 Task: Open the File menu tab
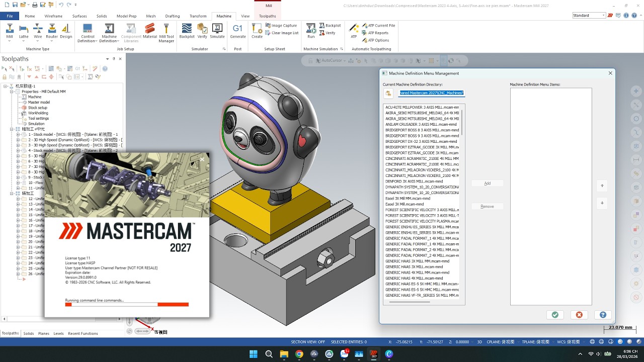[10, 16]
